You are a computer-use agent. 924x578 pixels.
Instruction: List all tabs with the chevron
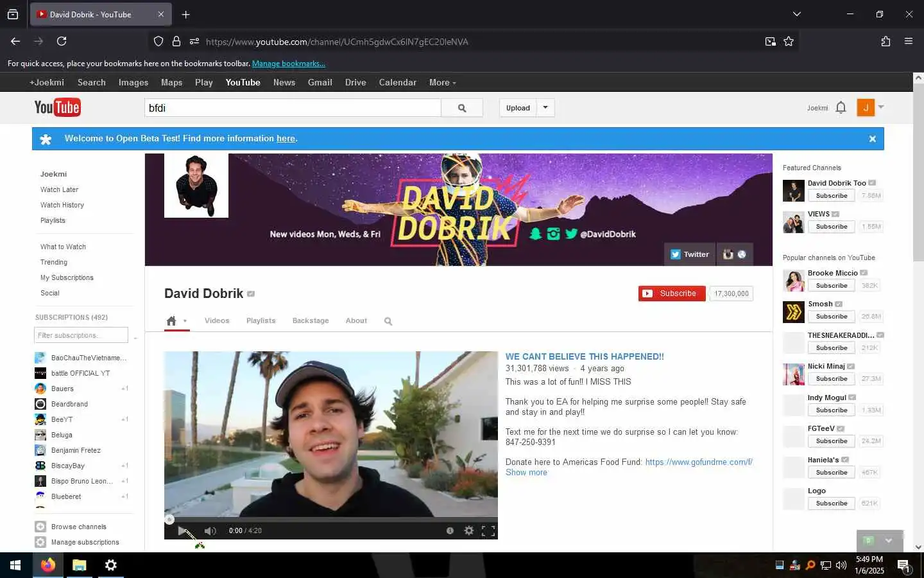point(797,14)
